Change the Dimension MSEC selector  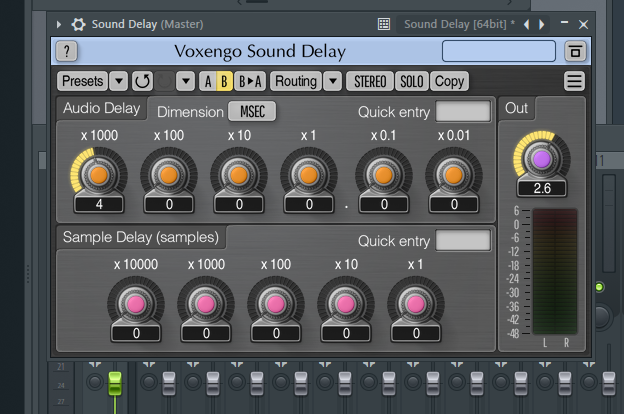click(x=252, y=111)
